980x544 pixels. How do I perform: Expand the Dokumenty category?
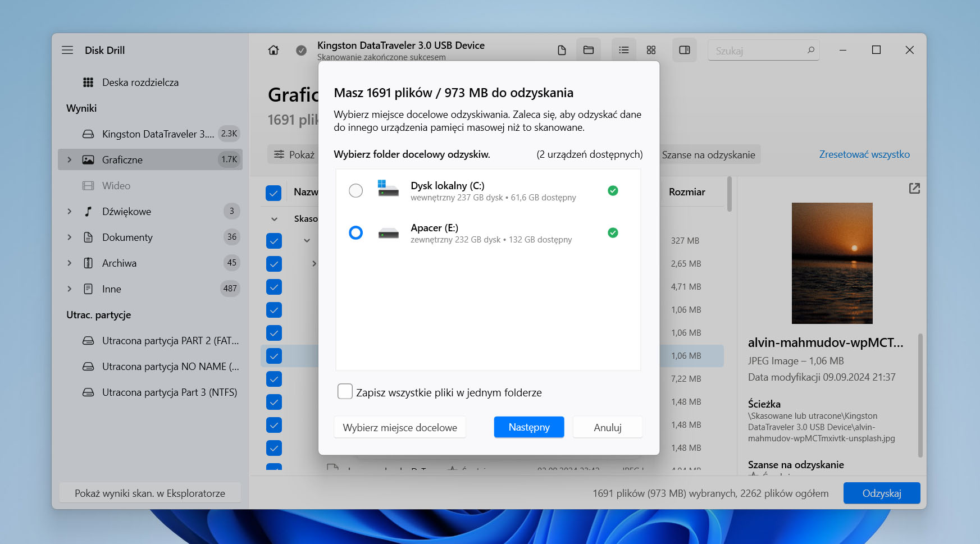[70, 237]
